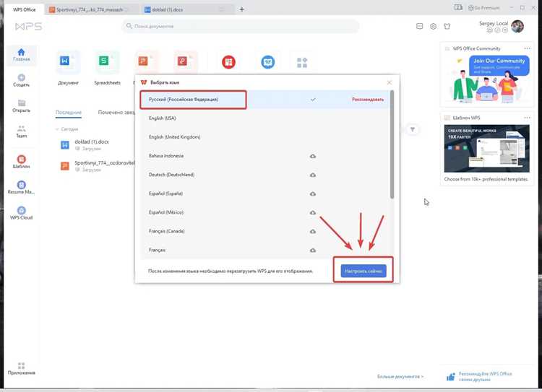Viewport: 542px width, 392px height.
Task: Select English (USA) language
Action: click(x=264, y=118)
